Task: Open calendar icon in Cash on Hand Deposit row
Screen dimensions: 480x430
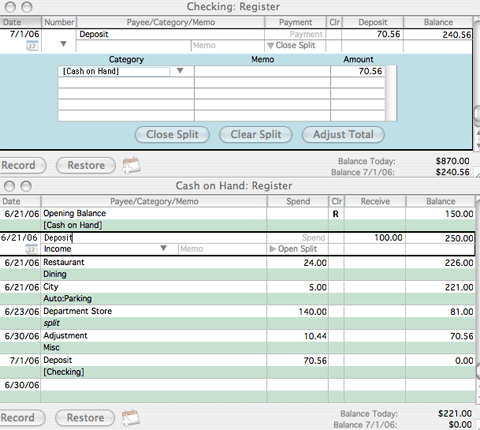Action: tap(31, 249)
